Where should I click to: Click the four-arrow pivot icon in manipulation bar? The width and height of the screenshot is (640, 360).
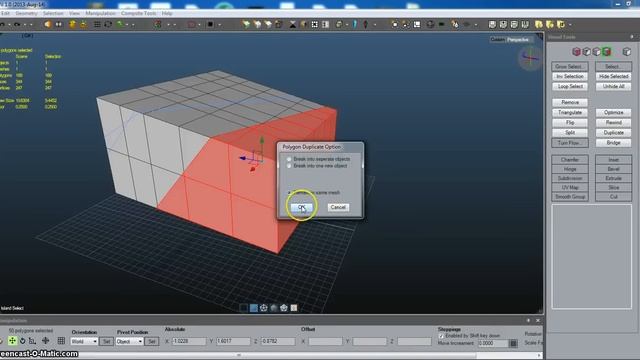click(x=45, y=340)
